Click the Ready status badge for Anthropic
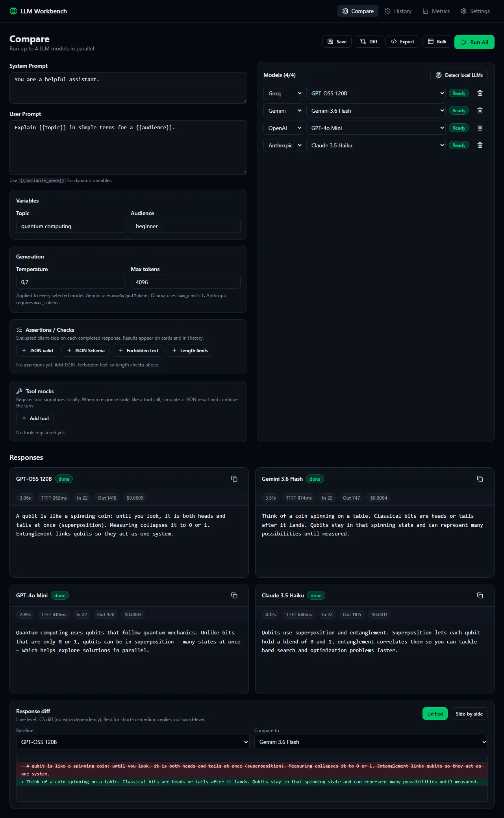The width and height of the screenshot is (504, 818). [459, 145]
